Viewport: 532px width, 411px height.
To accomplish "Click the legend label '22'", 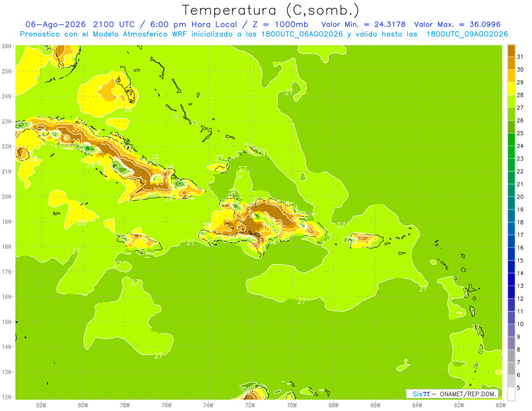I will click(x=520, y=171).
